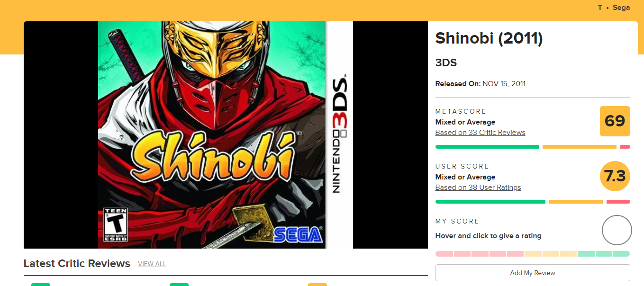
Task: Click the empty My Score circle
Action: coord(617,230)
